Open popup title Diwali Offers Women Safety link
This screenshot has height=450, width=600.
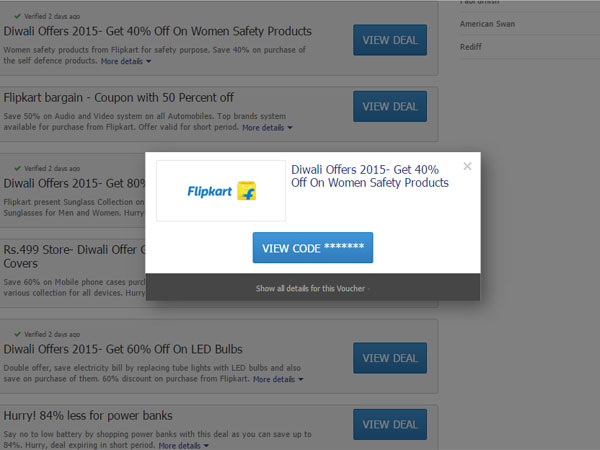369,176
